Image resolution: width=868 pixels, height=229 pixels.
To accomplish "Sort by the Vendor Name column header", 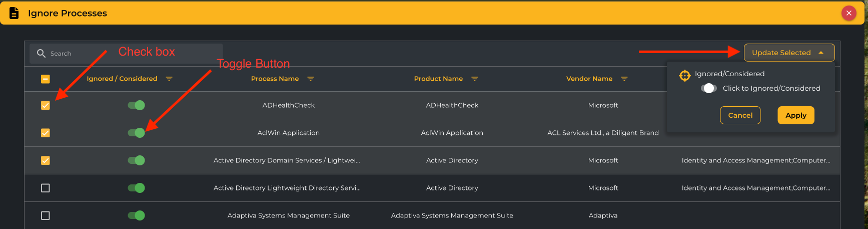I will (x=589, y=79).
